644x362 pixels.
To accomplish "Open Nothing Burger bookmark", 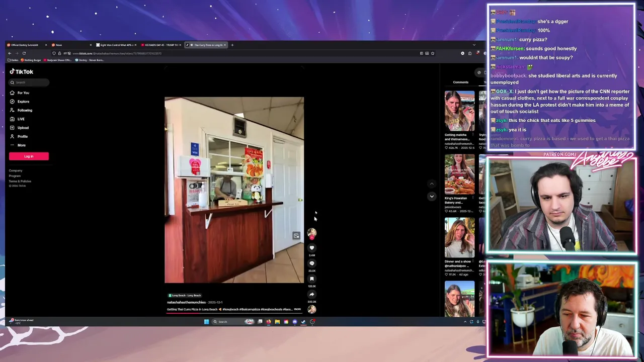I will coord(32,60).
